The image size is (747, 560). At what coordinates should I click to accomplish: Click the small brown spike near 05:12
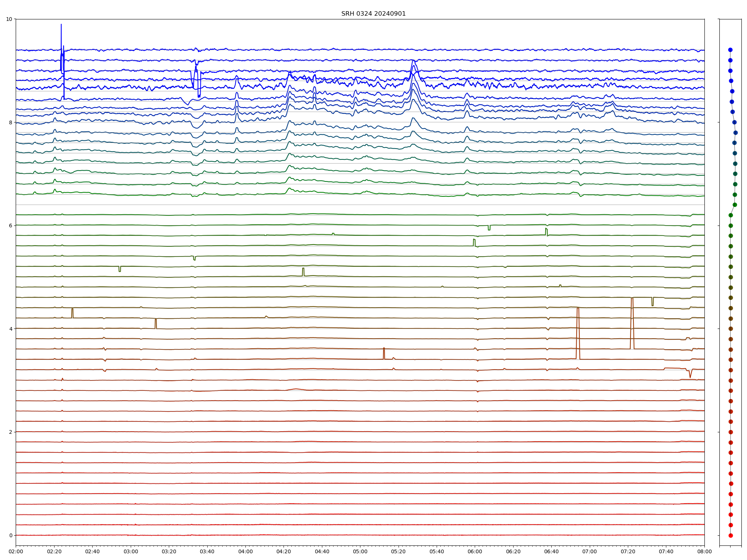[x=384, y=353]
